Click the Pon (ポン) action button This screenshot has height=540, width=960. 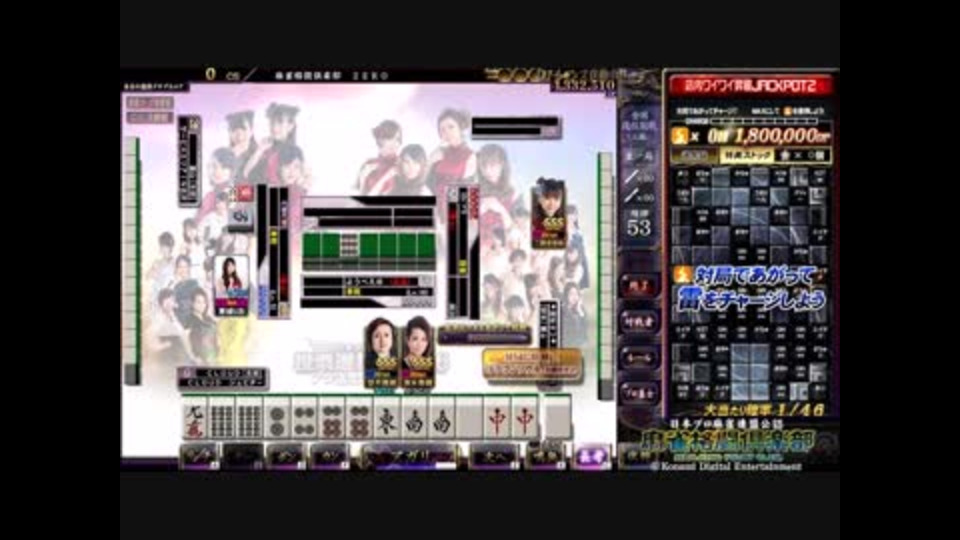coord(286,457)
